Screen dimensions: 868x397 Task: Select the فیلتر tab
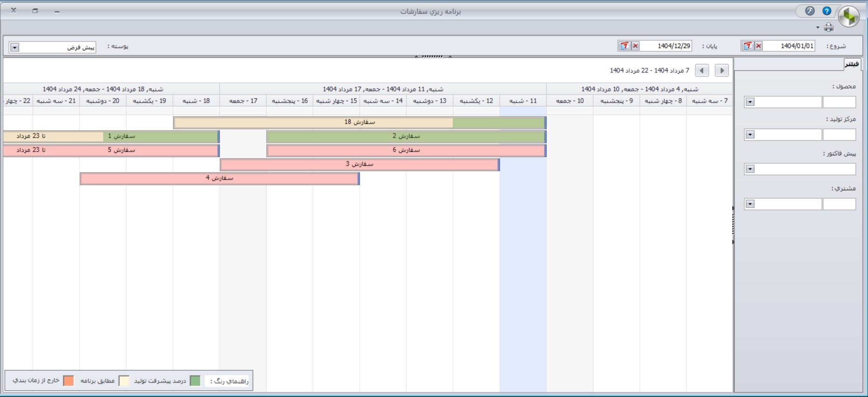852,64
